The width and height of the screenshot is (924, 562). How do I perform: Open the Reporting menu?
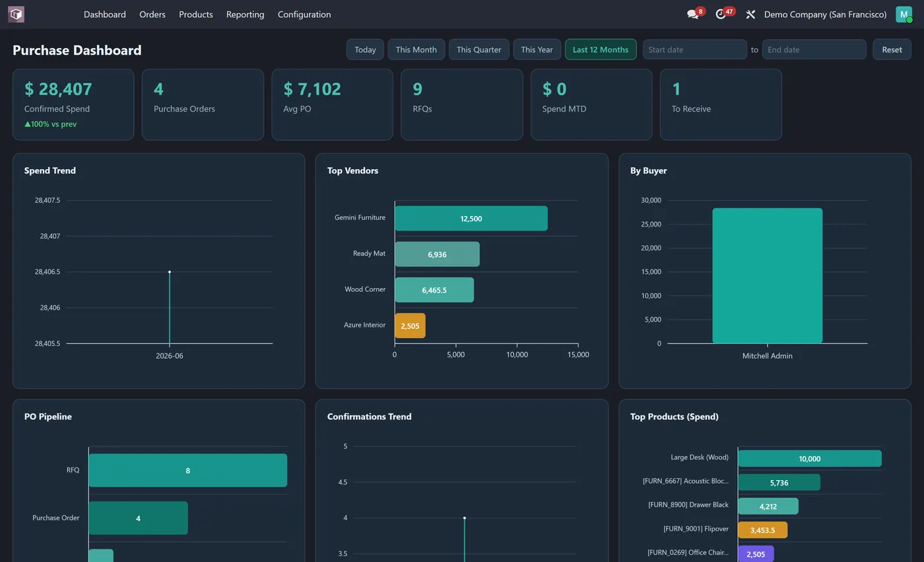[x=245, y=14]
